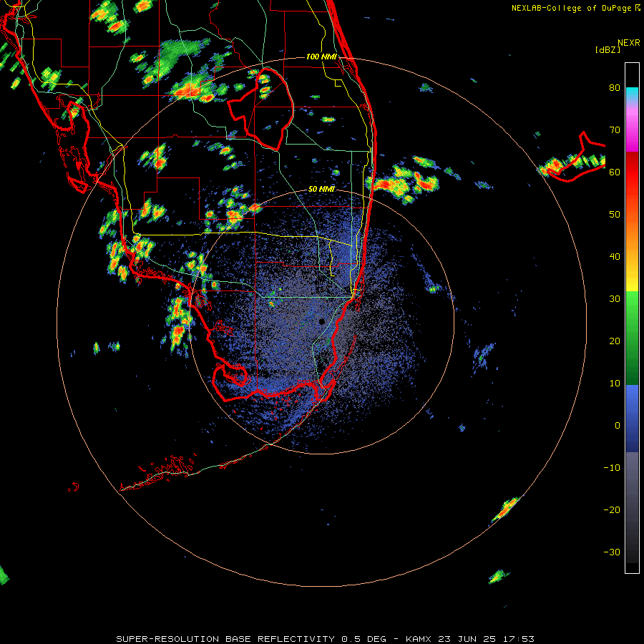The height and width of the screenshot is (644, 644).
Task: Click the [dBZ] unit label
Action: (608, 50)
